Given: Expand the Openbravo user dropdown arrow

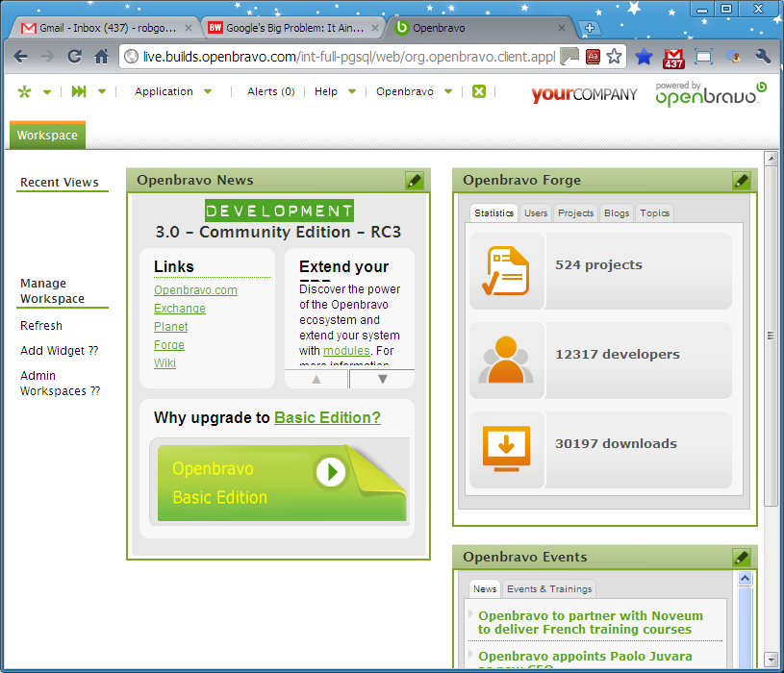Looking at the screenshot, I should click(x=448, y=92).
